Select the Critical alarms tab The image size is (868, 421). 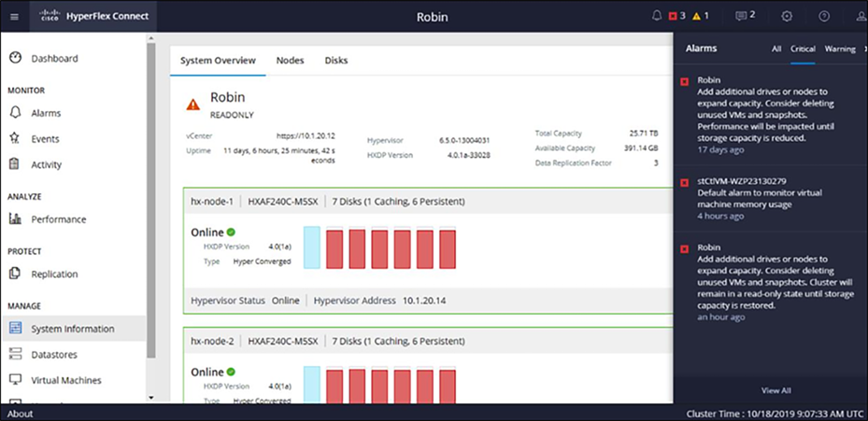tap(803, 49)
